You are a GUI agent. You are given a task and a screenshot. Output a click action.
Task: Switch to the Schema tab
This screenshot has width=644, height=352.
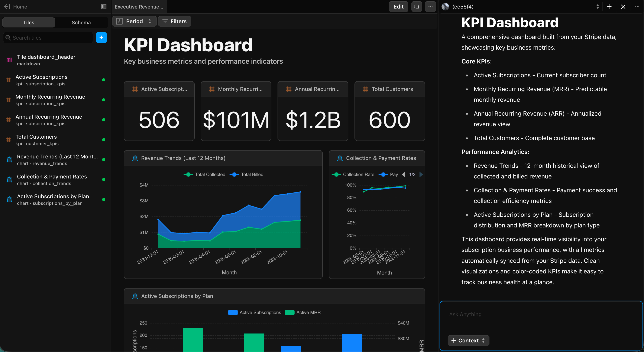81,23
